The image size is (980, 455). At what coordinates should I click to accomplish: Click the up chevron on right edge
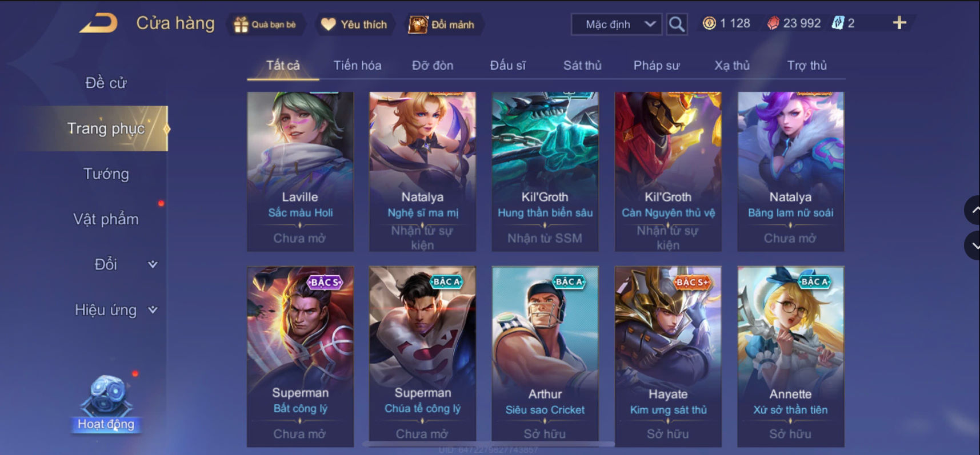click(x=974, y=210)
